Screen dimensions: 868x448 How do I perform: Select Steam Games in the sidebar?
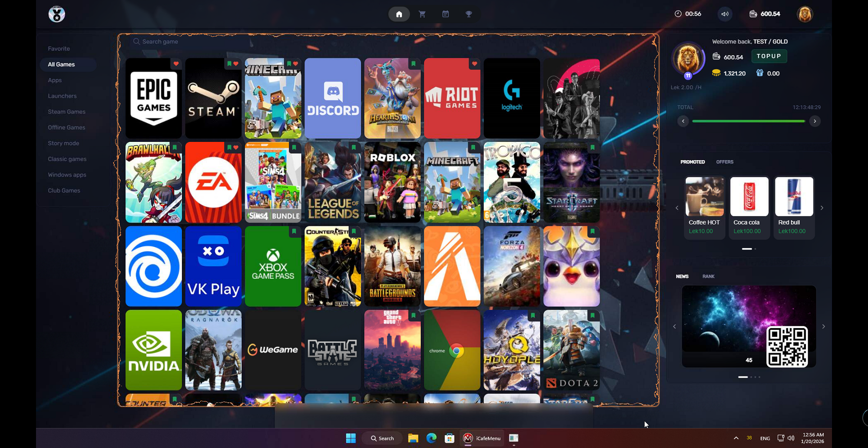pos(67,112)
